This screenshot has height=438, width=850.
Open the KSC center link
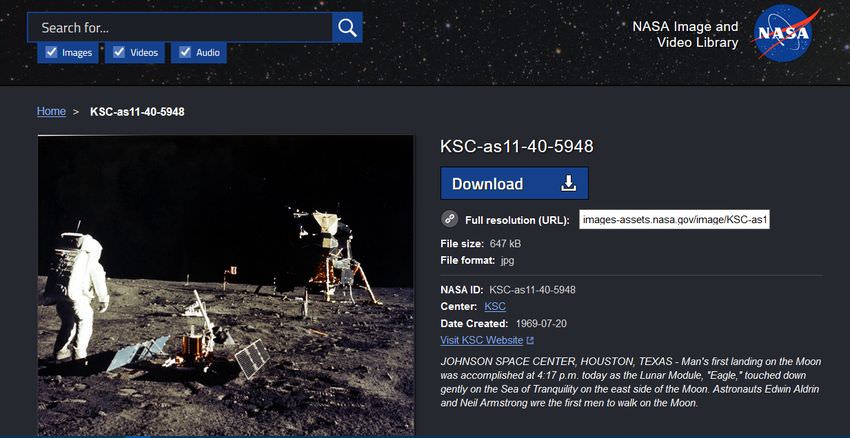coord(495,306)
